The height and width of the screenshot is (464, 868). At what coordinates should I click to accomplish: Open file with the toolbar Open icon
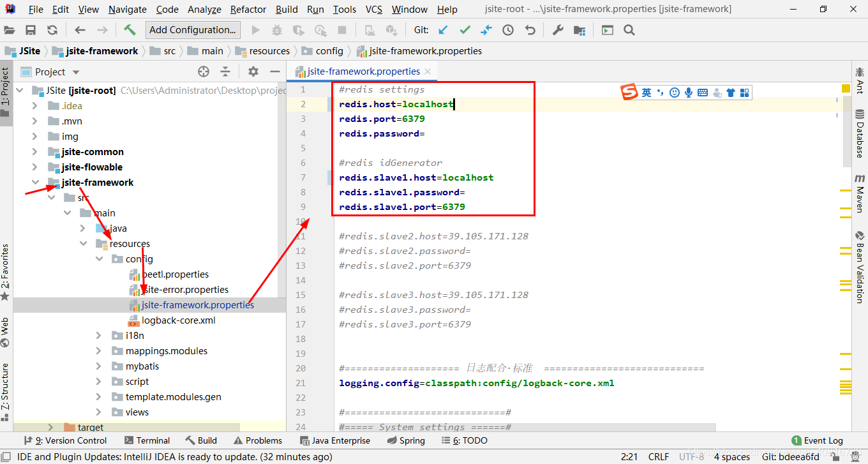click(x=10, y=30)
